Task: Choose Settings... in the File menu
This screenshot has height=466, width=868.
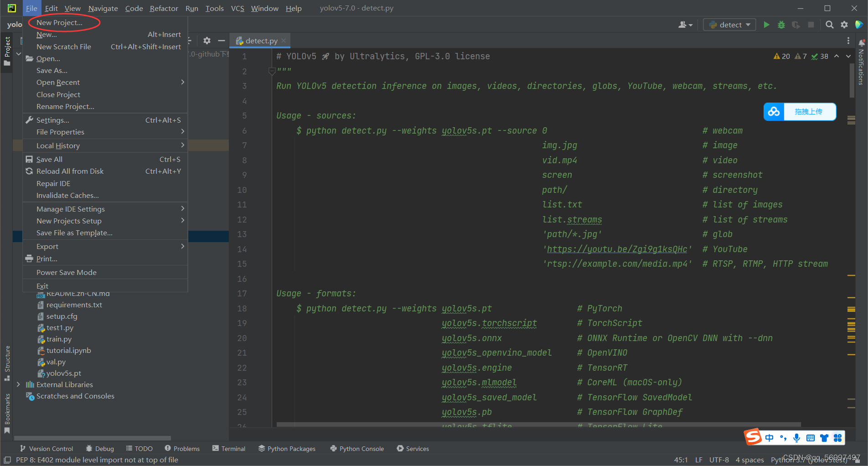Action: coord(105,120)
